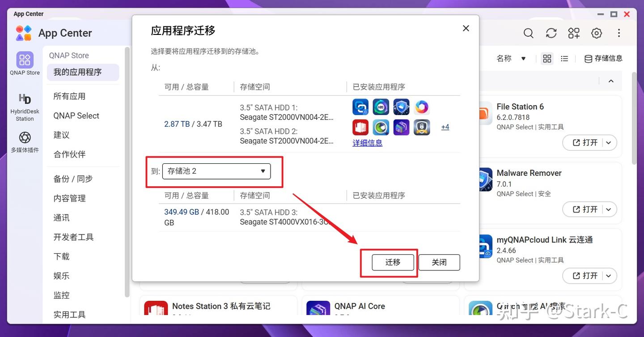Expand the arrow beside Malware Remover 打开
644x337 pixels.
tap(609, 209)
